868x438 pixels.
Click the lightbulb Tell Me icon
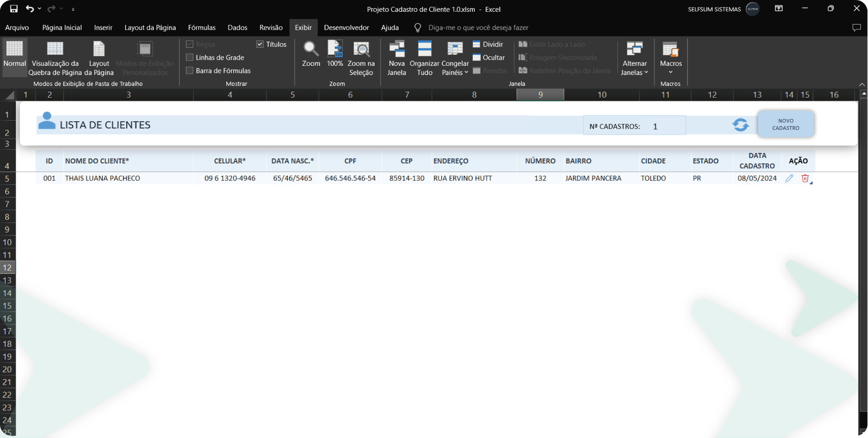click(x=417, y=27)
